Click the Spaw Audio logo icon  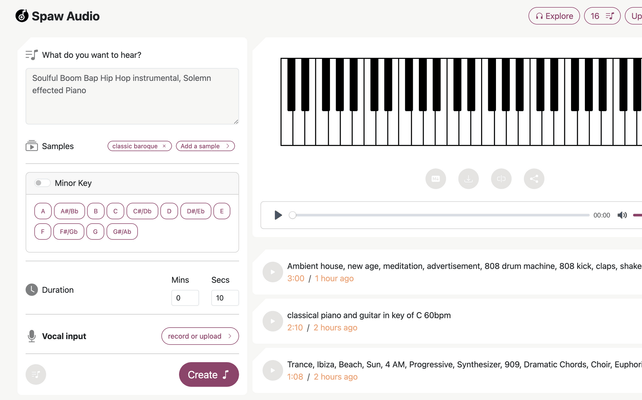[x=22, y=16]
